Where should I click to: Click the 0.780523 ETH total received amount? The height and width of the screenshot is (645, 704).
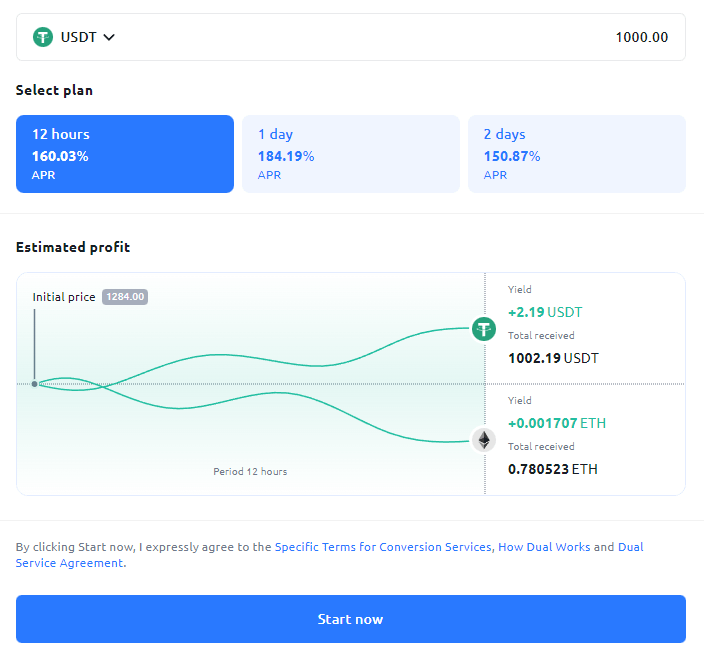(x=552, y=468)
